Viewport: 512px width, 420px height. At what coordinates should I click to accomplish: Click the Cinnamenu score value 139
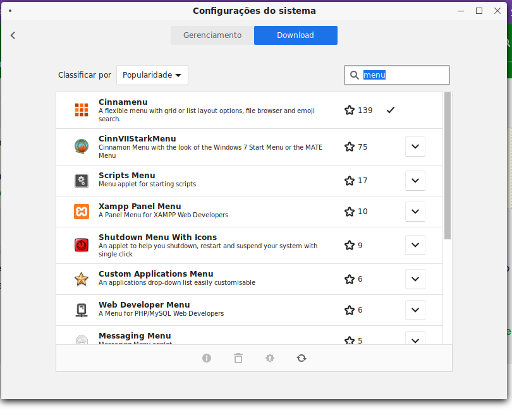[365, 111]
